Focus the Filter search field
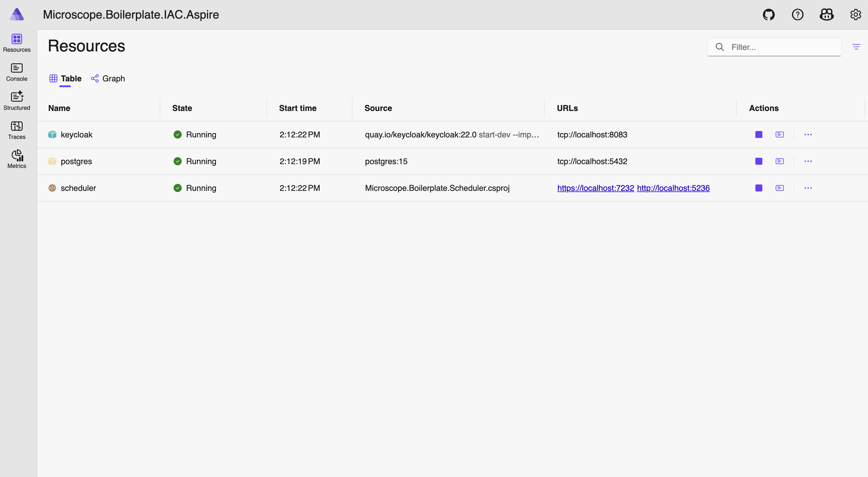This screenshot has width=868, height=477. click(774, 47)
